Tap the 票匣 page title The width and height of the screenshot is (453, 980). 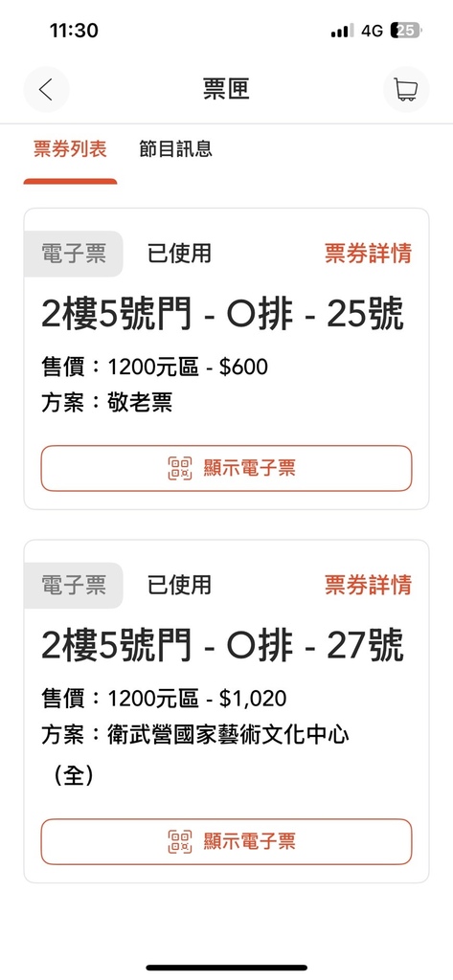pos(226,89)
